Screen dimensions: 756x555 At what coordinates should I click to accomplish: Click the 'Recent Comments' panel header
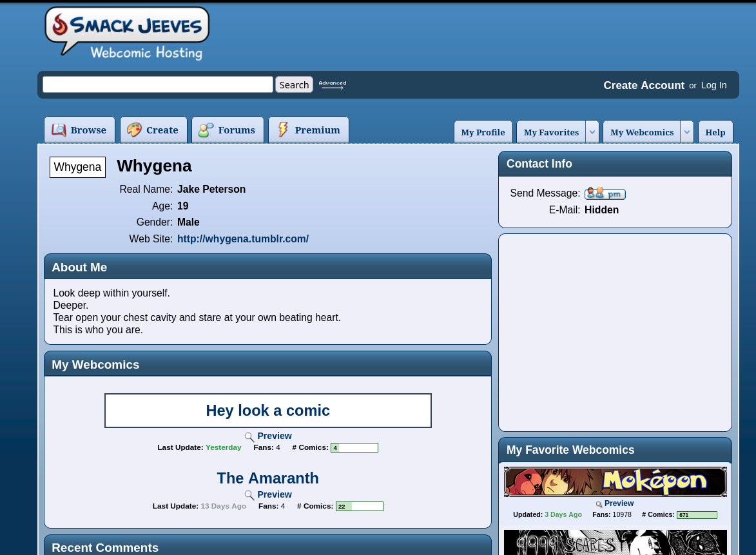(x=267, y=545)
